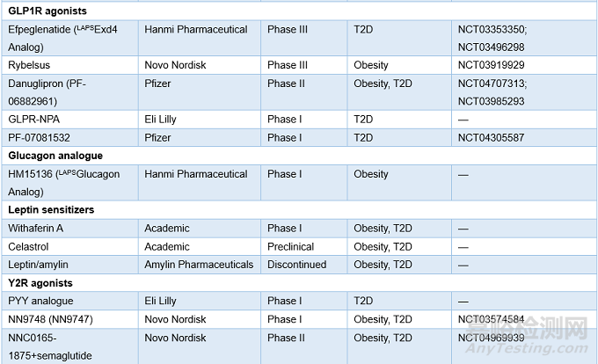This screenshot has height=364, width=598.
Task: Click trial number NCT03985293
Action: (495, 101)
